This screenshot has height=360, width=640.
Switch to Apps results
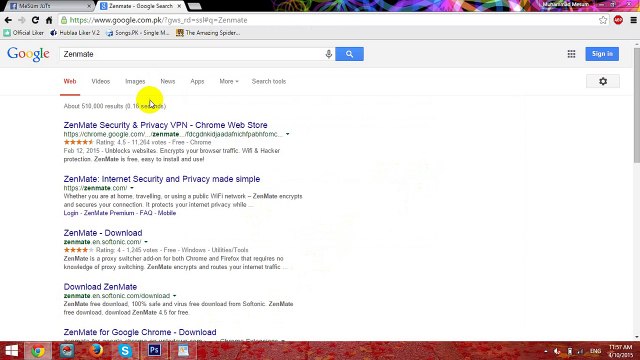[197, 81]
